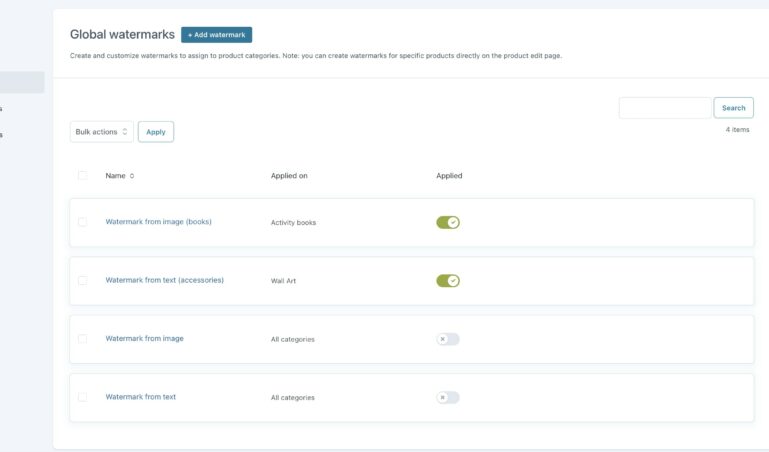This screenshot has height=452, width=769.
Task: Click Apply next to Bulk actions
Action: (156, 132)
